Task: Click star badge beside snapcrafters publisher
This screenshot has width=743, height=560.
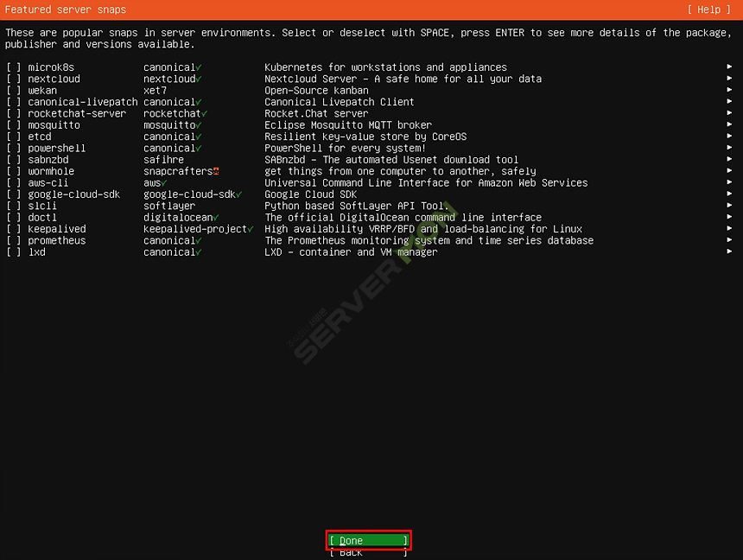Action: coord(216,171)
